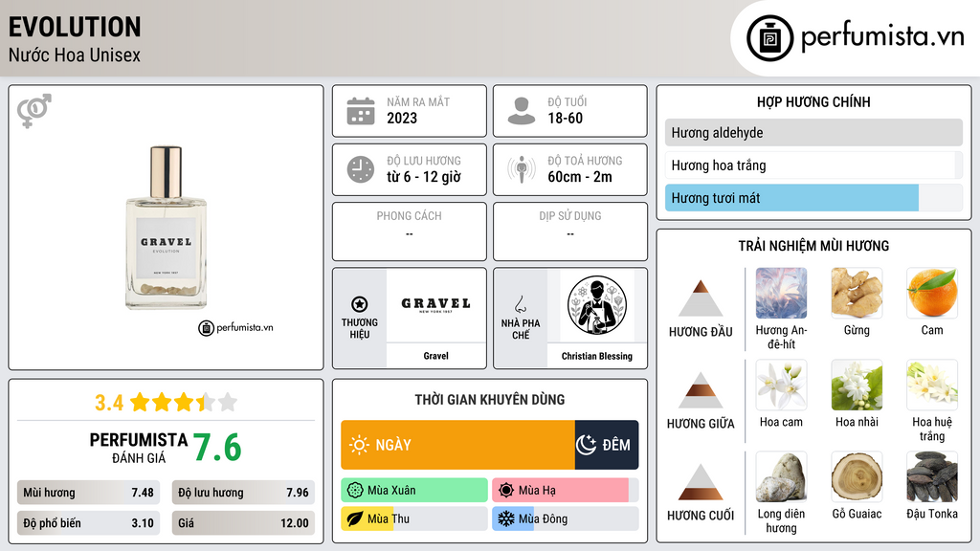
Task: Click the calendar icon beside Năm ra mắt
Action: (361, 111)
